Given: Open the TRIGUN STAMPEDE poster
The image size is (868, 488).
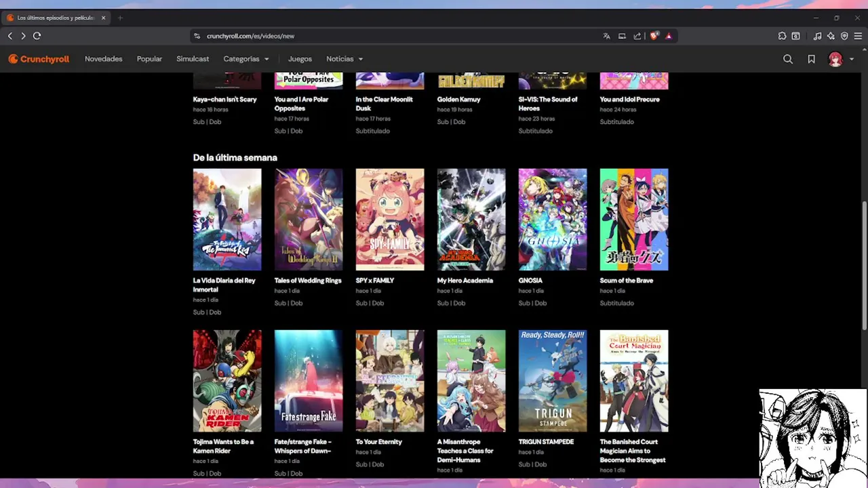Looking at the screenshot, I should coord(553,381).
